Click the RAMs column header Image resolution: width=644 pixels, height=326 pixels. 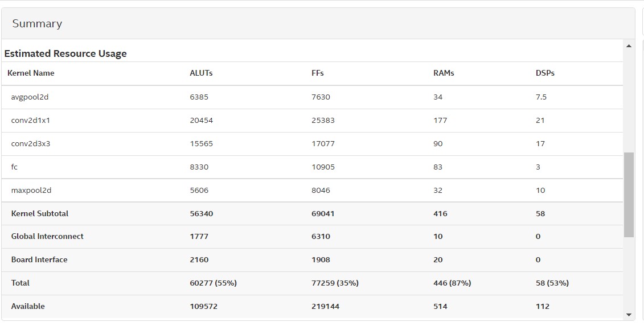tap(444, 73)
